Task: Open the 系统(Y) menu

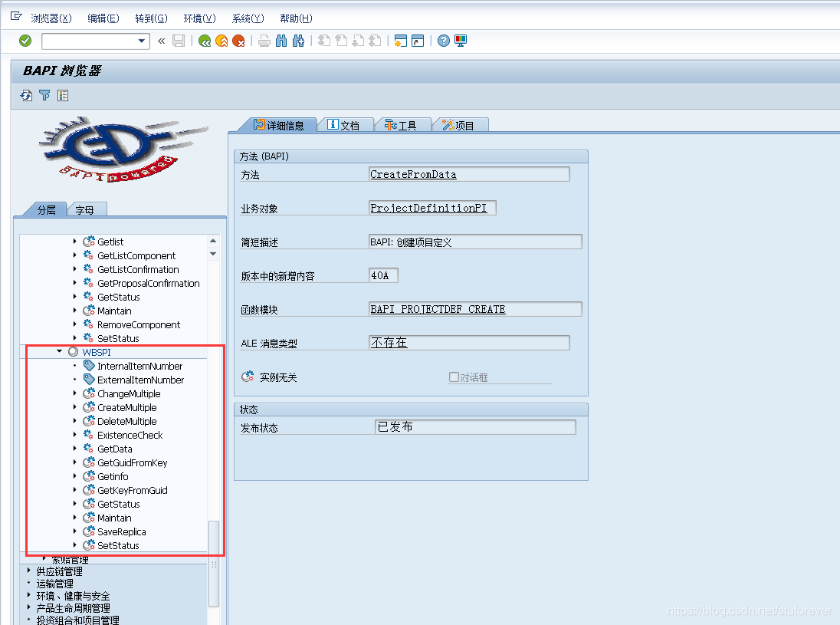Action: pos(248,18)
